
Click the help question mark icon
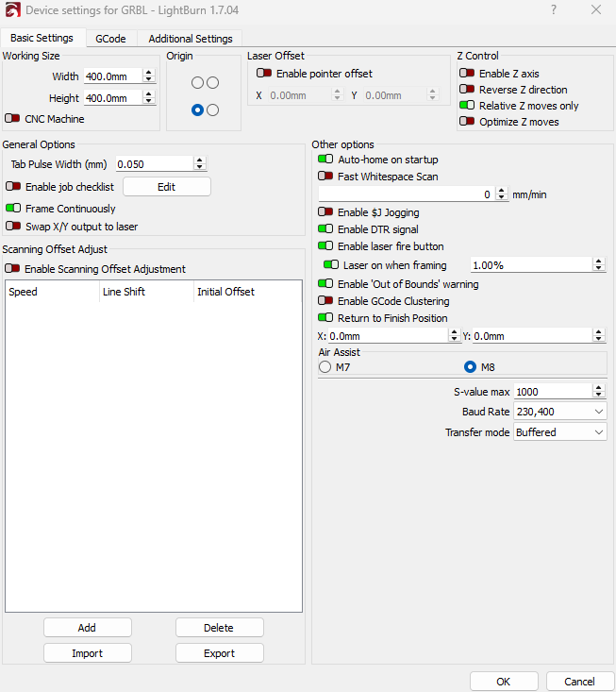pyautogui.click(x=554, y=9)
